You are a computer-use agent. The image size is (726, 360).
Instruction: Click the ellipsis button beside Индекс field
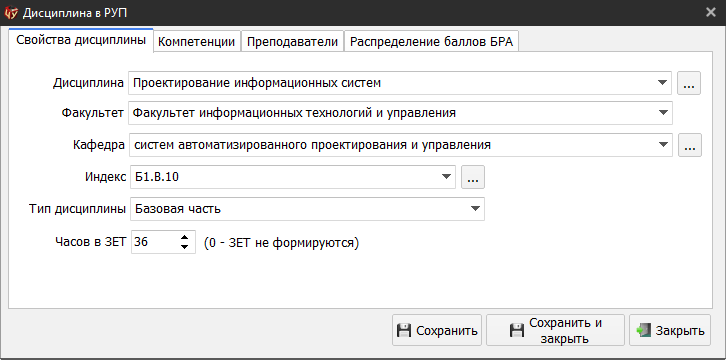coord(473,177)
